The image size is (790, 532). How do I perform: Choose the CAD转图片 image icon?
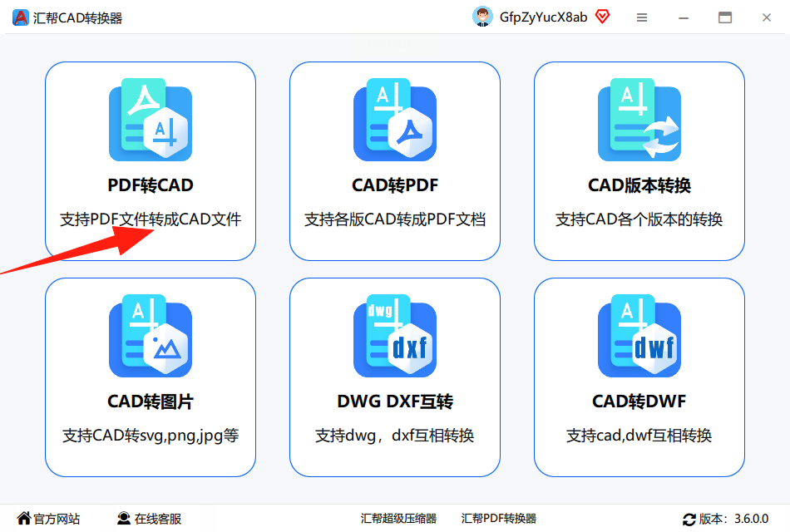(x=151, y=336)
